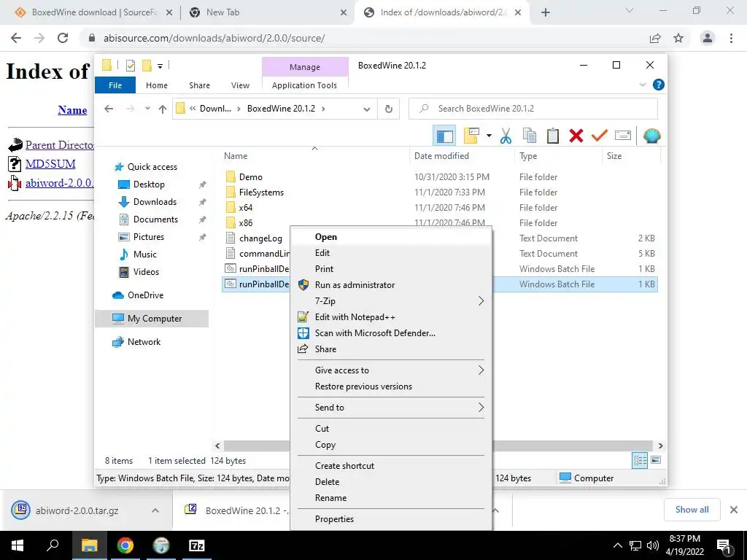This screenshot has height=560, width=747.
Task: Open the MD5SUM link
Action: click(x=50, y=164)
